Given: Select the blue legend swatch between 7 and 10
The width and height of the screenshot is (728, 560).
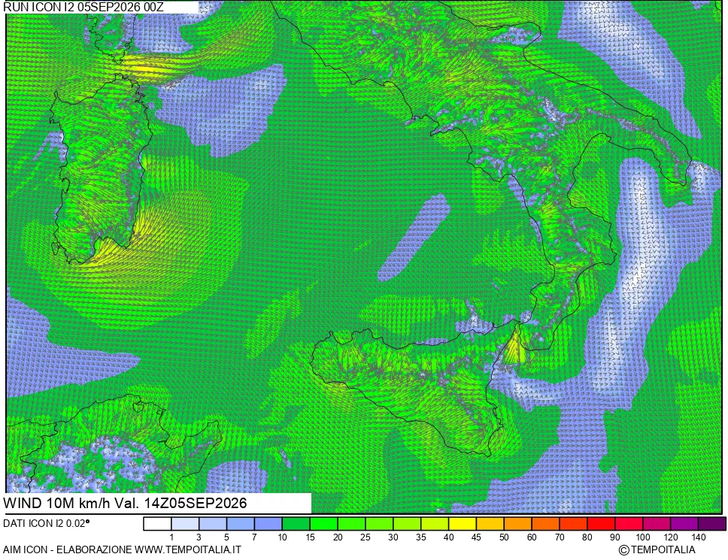Looking at the screenshot, I should 268,524.
